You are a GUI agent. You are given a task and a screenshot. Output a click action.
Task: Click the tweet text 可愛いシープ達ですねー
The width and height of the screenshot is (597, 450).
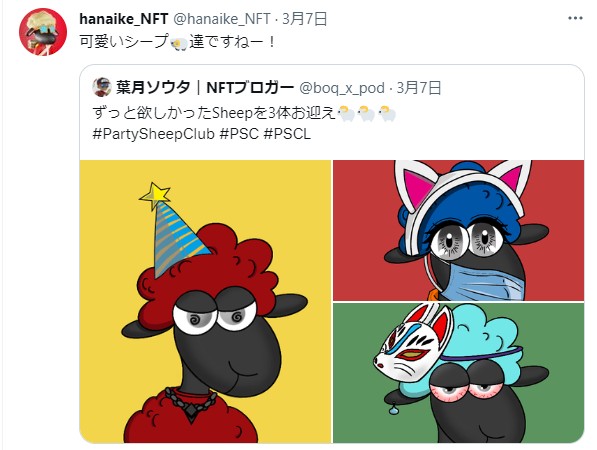click(178, 42)
